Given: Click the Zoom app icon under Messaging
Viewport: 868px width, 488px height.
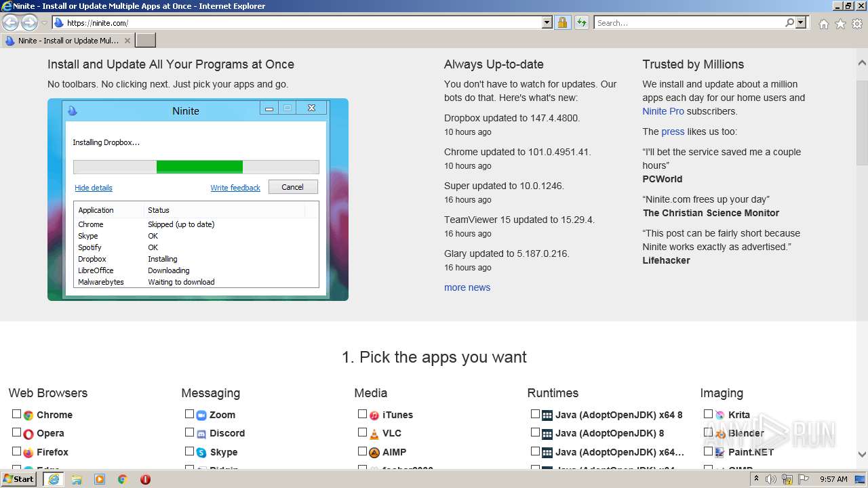Looking at the screenshot, I should click(201, 415).
